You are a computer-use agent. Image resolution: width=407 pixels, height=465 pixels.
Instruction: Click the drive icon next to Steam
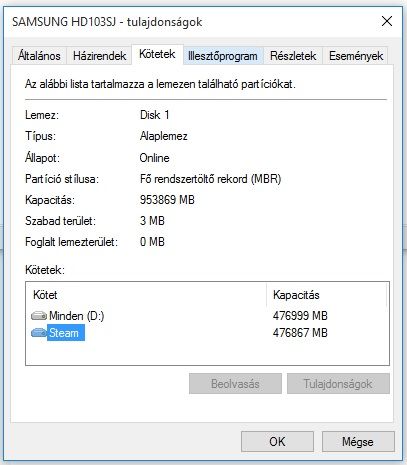(39, 333)
